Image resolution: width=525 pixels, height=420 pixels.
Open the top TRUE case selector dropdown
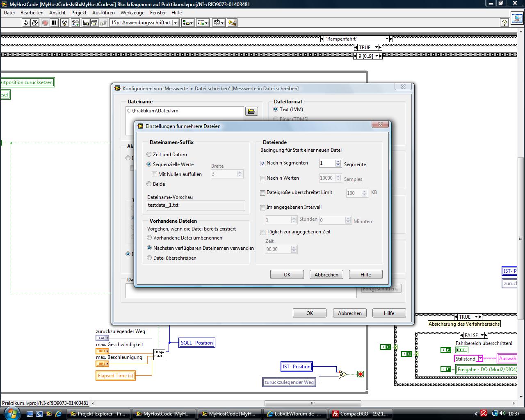tap(376, 48)
